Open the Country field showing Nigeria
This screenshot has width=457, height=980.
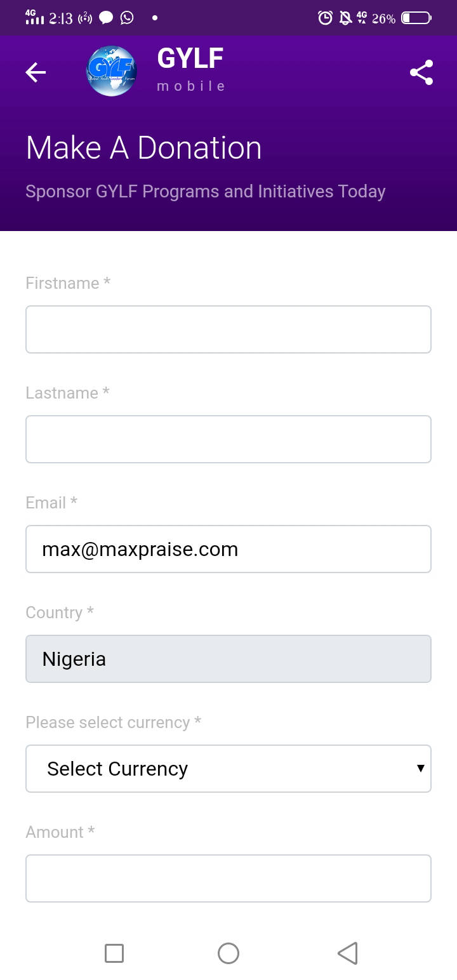point(228,659)
